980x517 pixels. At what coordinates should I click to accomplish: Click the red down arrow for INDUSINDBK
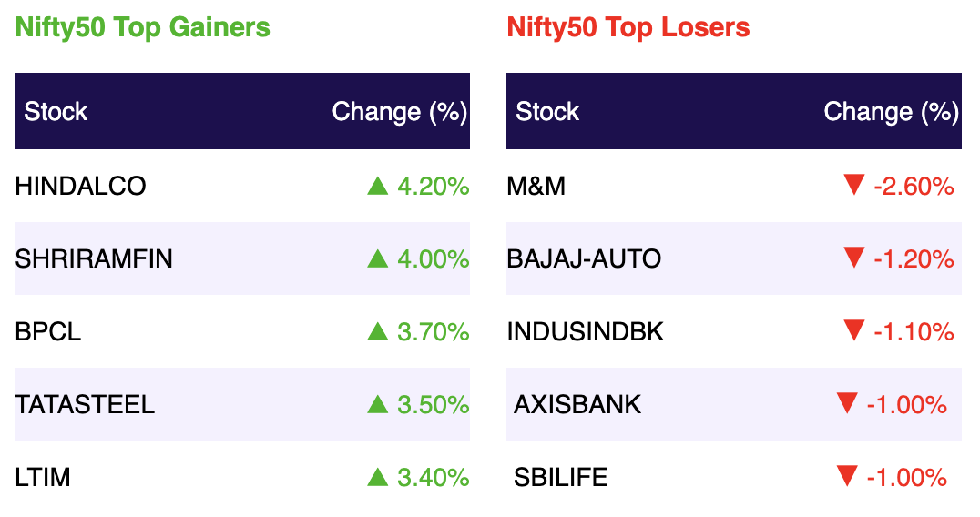pyautogui.click(x=853, y=331)
